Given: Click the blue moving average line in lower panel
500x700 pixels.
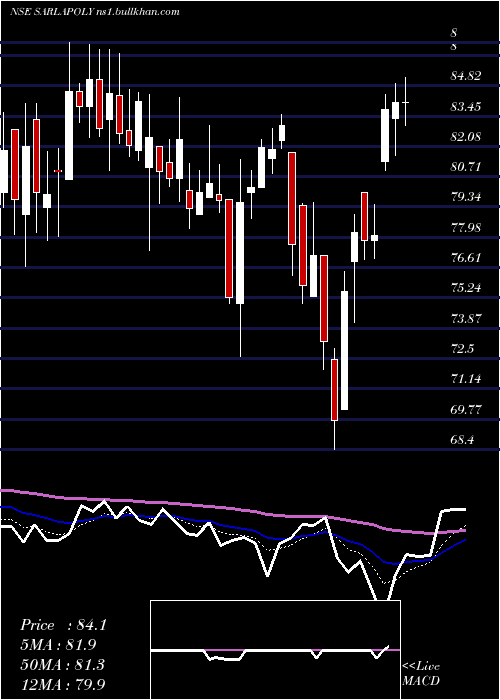Looking at the screenshot, I should [232, 528].
